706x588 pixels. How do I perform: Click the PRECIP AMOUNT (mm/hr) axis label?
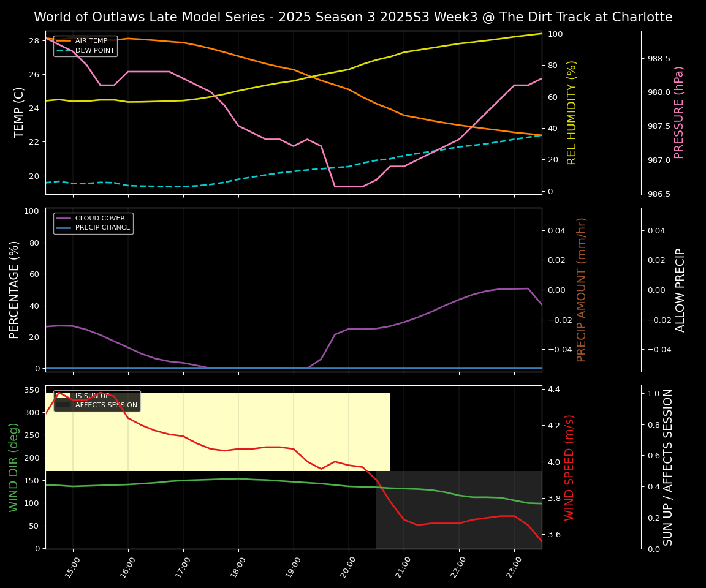pyautogui.click(x=581, y=290)
